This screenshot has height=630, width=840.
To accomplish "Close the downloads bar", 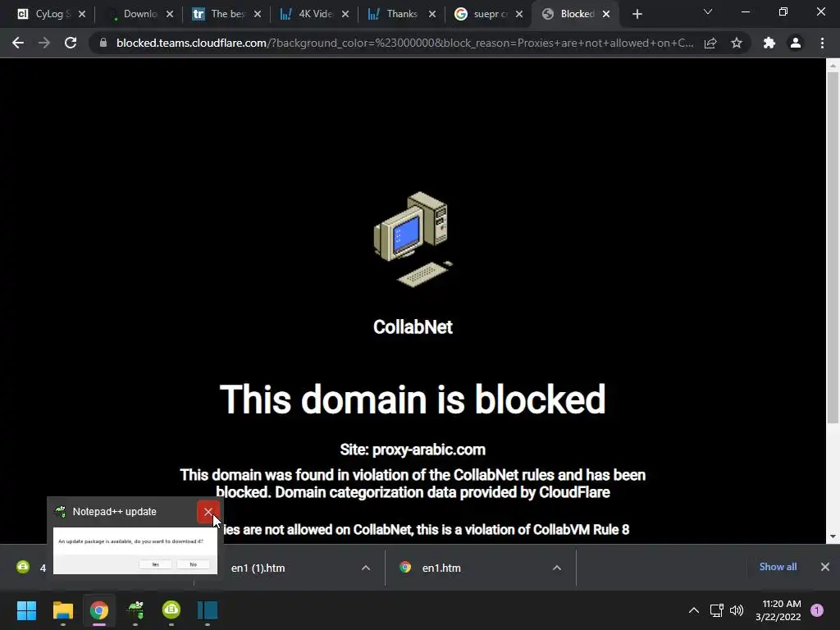I will pos(825,567).
